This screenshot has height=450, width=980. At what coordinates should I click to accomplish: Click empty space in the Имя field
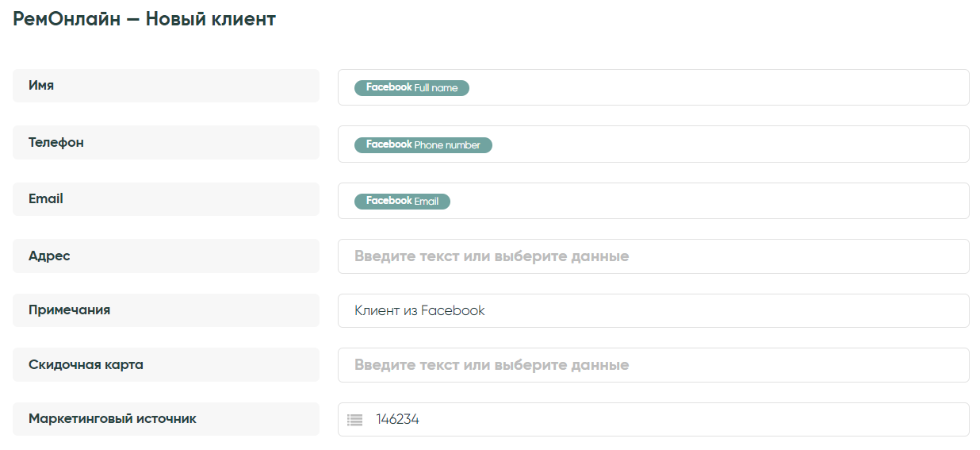tap(714, 87)
